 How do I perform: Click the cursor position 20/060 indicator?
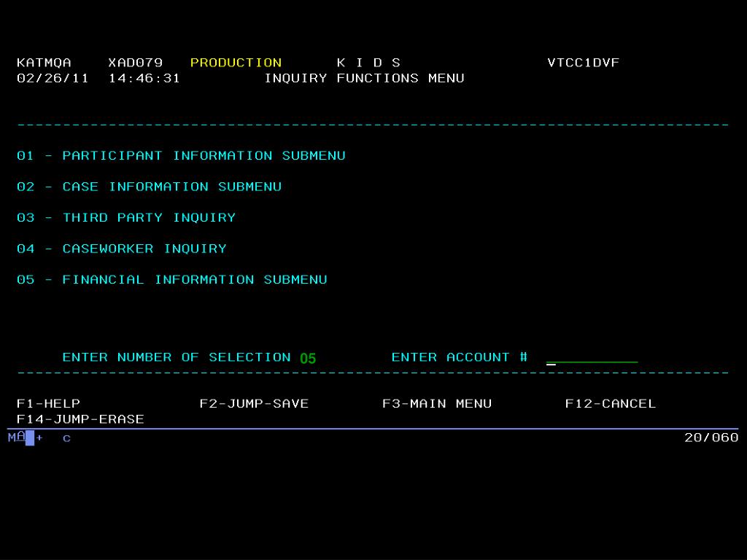click(711, 437)
